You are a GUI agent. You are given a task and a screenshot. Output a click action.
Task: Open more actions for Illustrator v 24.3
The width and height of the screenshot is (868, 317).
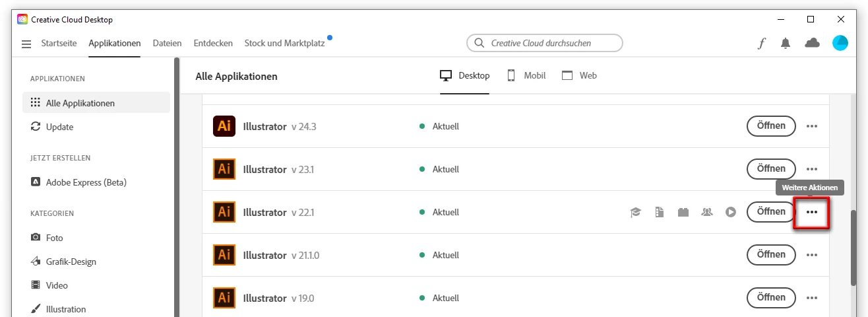point(812,126)
